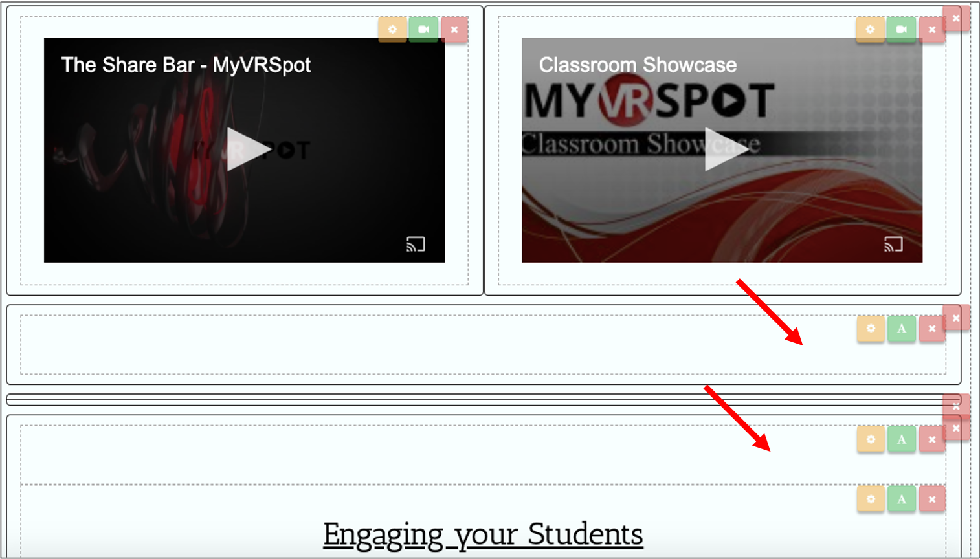Cast The Share Bar video to device
The image size is (980, 559).
[x=416, y=244]
